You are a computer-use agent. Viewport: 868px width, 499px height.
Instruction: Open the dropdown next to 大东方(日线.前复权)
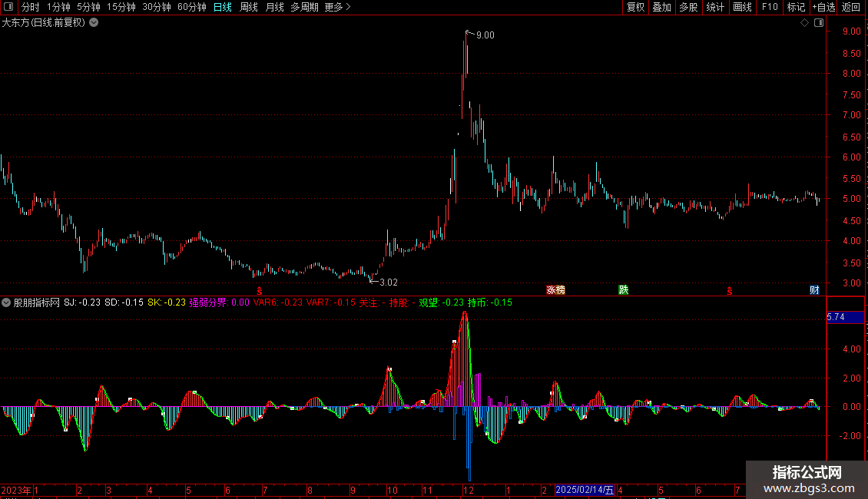(x=94, y=23)
